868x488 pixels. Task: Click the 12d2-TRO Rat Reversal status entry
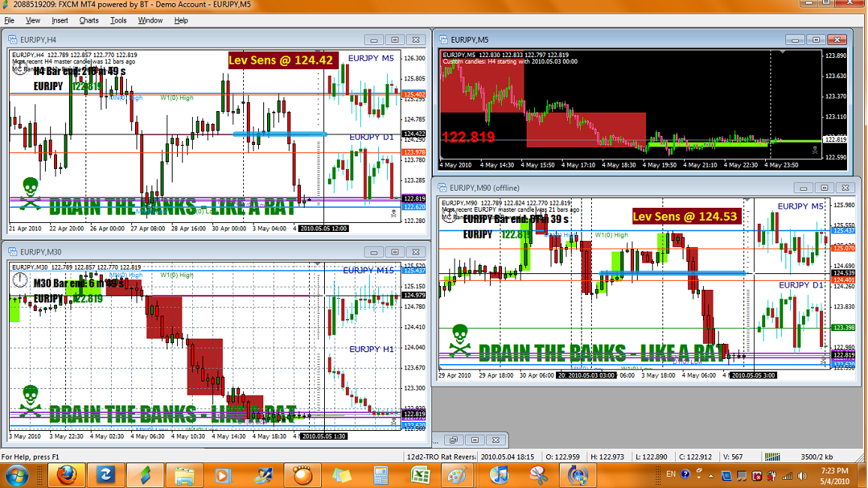(440, 457)
